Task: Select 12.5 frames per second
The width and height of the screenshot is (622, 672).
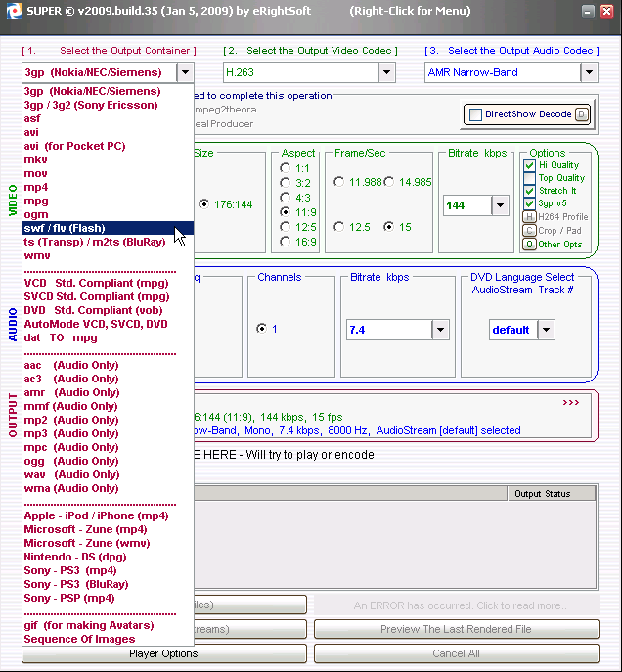Action: point(338,226)
